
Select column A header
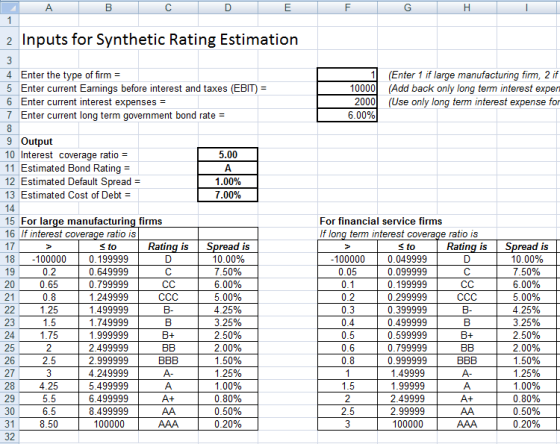tap(49, 7)
